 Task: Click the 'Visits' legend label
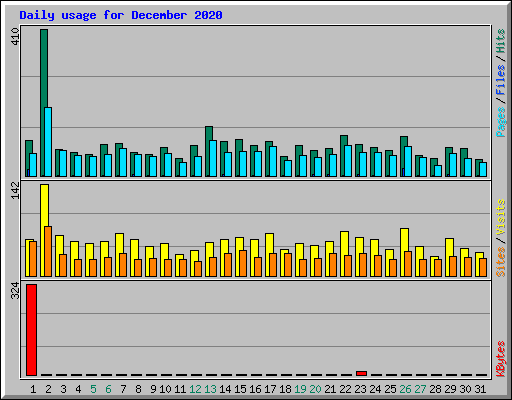pyautogui.click(x=501, y=217)
